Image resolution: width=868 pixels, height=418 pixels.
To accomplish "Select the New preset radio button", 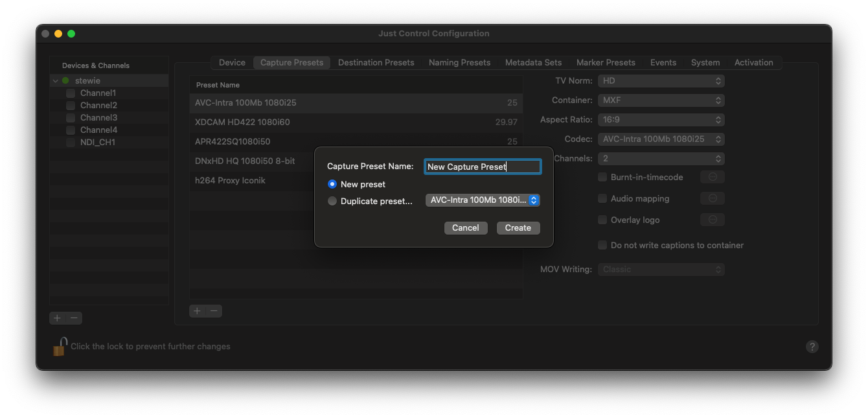I will (332, 184).
